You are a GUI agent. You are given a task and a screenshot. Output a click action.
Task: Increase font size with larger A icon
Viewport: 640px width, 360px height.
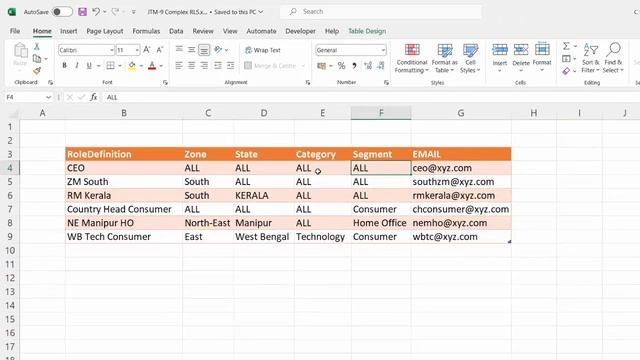147,50
